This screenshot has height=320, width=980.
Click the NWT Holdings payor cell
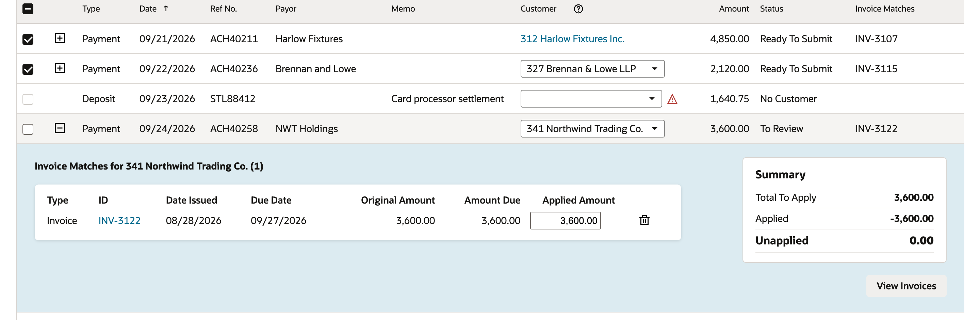[x=306, y=129]
